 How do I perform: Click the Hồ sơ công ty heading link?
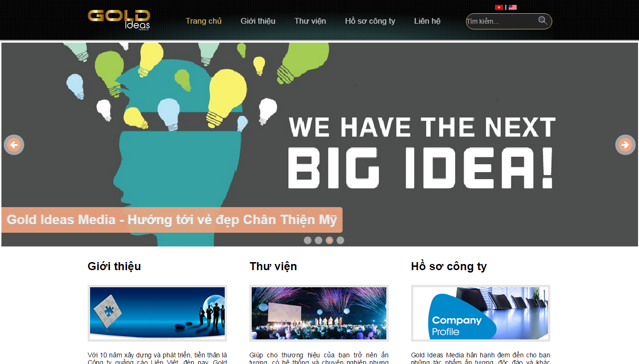449,266
